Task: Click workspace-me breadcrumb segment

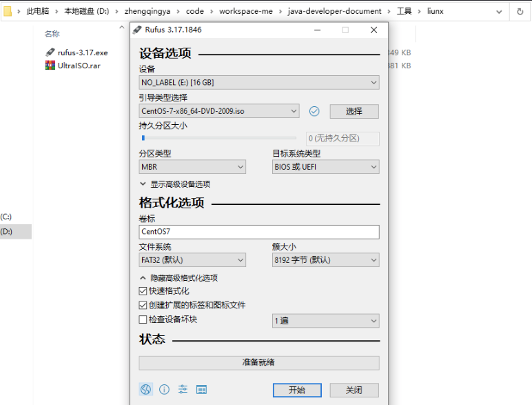Action: tap(246, 11)
